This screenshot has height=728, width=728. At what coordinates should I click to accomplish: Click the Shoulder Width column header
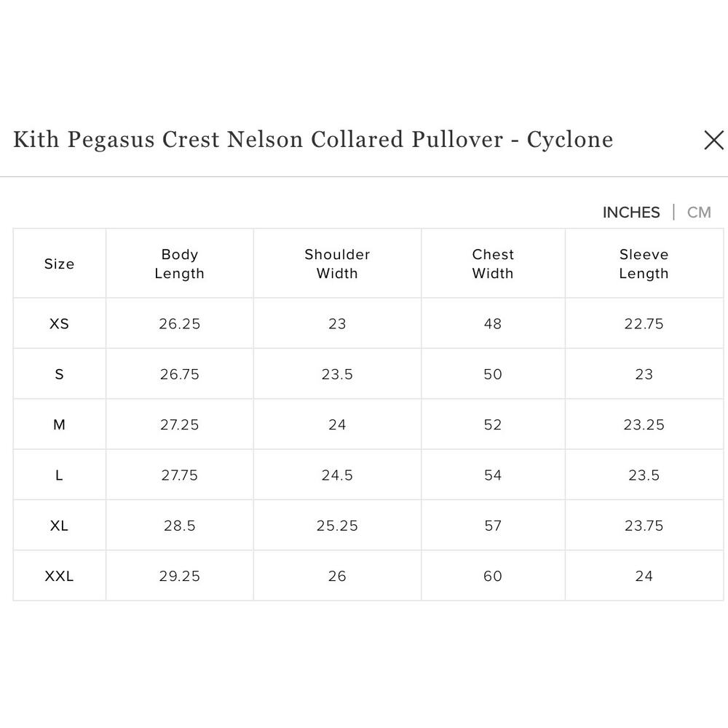click(x=337, y=264)
